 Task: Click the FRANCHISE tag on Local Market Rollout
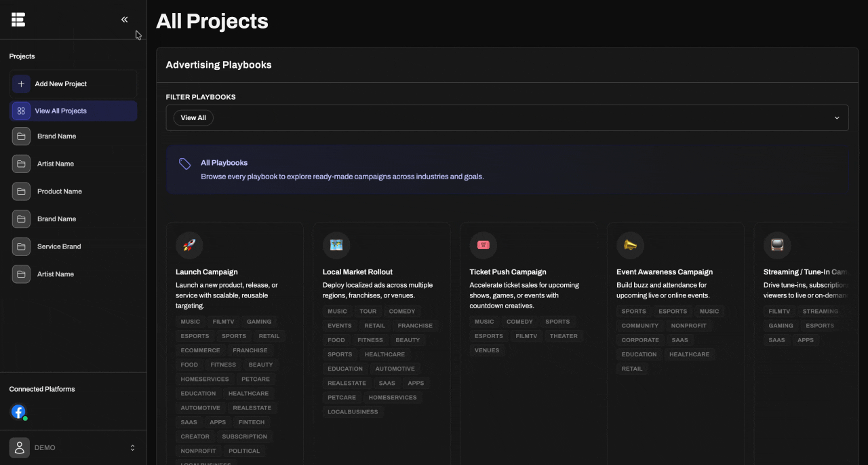tap(416, 326)
